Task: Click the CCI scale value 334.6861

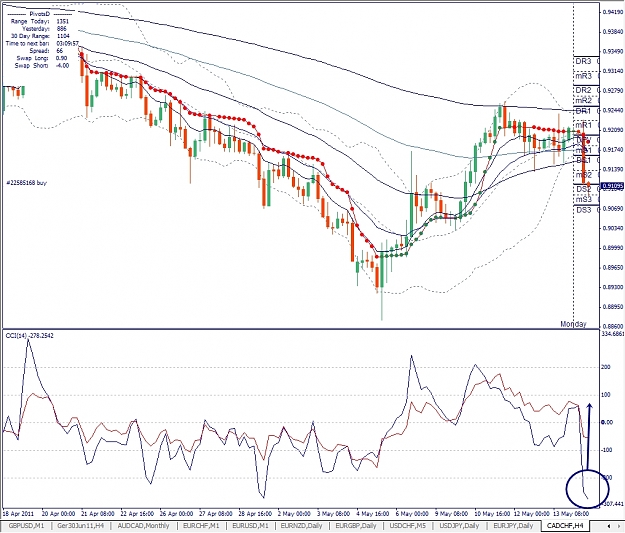Action: click(x=613, y=333)
